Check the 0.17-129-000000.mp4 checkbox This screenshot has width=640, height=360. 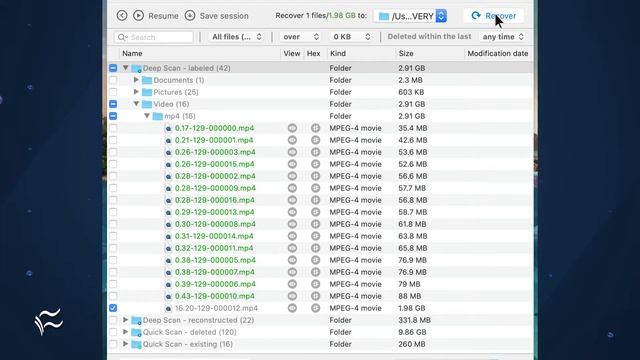pyautogui.click(x=113, y=128)
